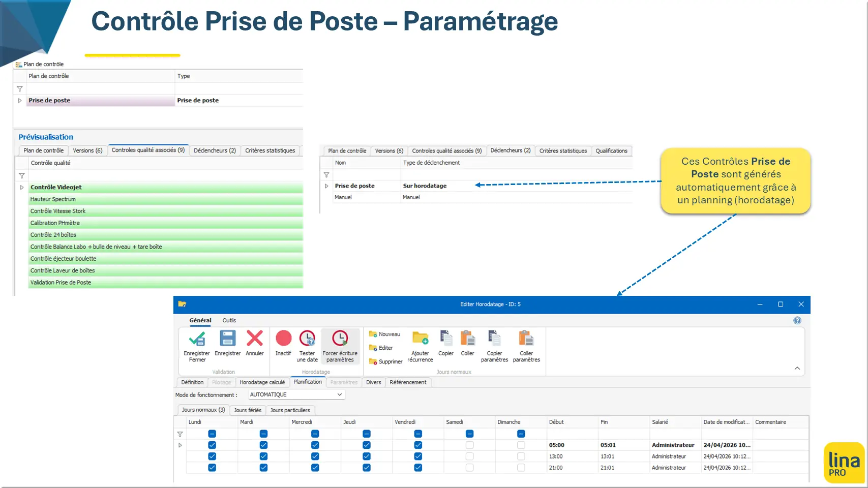This screenshot has height=488, width=868.
Task: Open the Mode de fonctionnement AUTOMATIQUE dropdown
Action: click(296, 394)
